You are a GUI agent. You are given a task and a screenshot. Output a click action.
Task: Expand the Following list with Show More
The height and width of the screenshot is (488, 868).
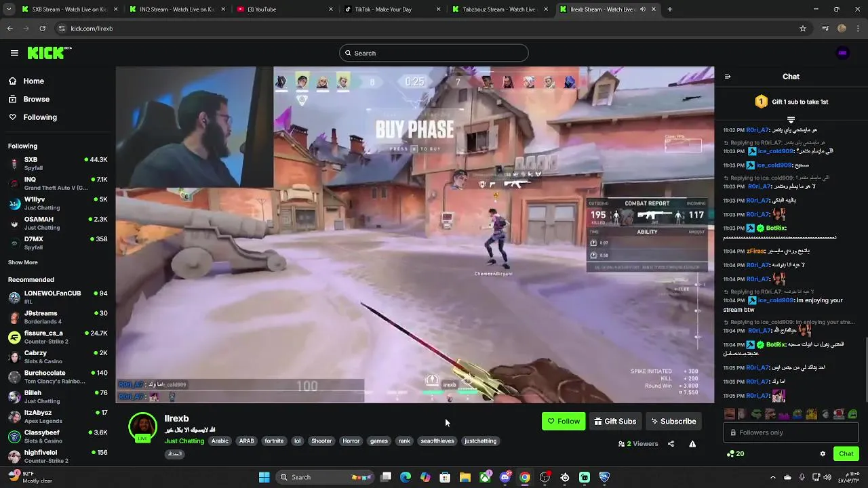click(x=23, y=262)
